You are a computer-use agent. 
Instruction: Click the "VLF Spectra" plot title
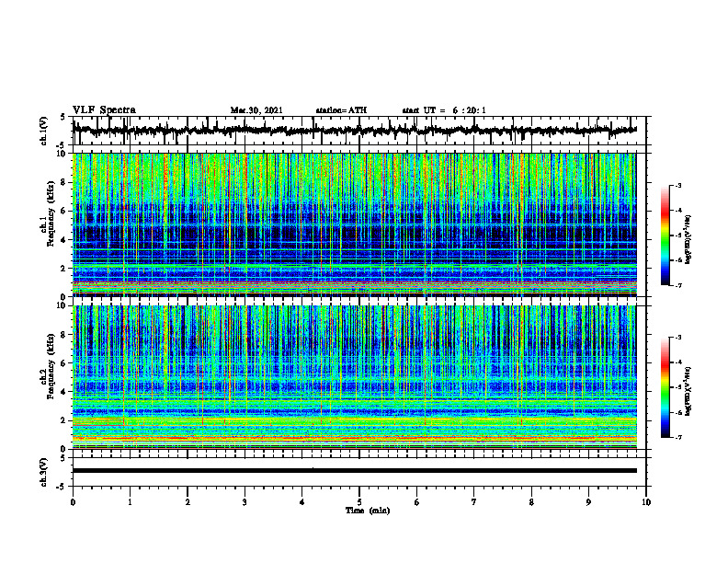104,110
